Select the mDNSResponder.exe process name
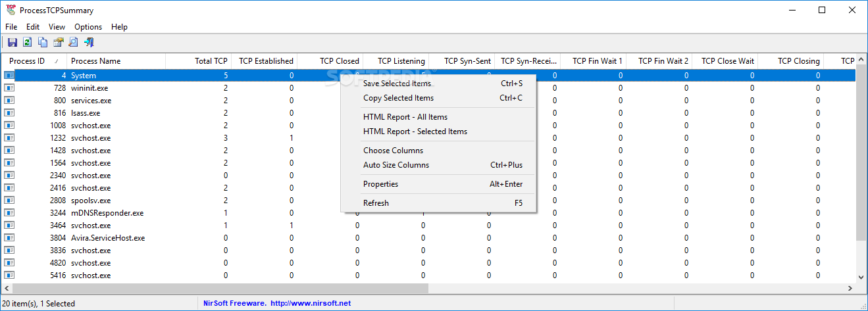Image resolution: width=868 pixels, height=311 pixels. coord(107,213)
